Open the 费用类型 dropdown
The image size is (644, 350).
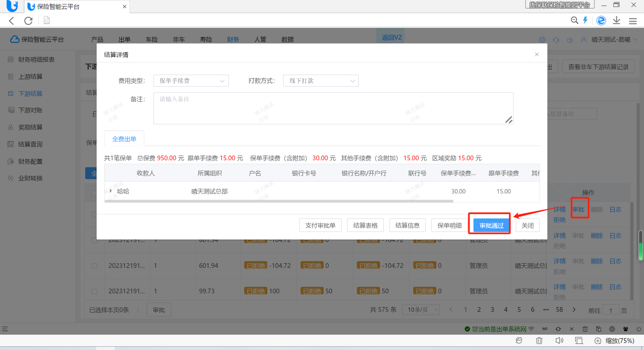pos(191,81)
